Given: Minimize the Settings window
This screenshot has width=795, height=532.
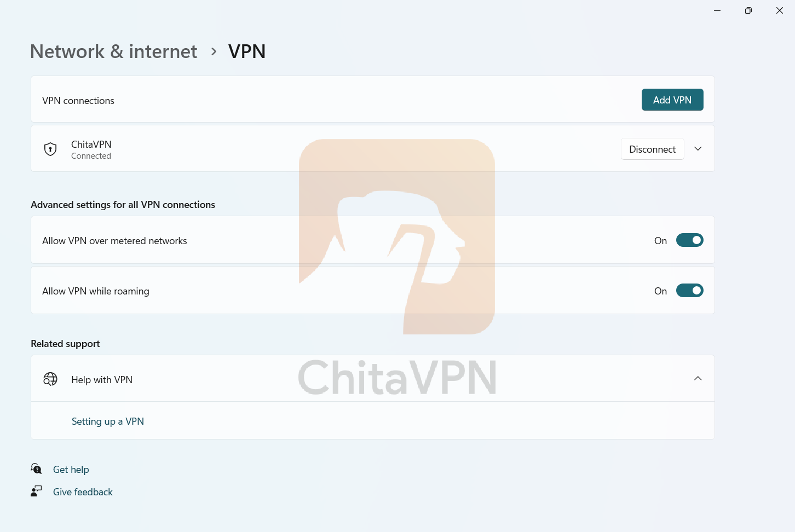Looking at the screenshot, I should tap(717, 10).
